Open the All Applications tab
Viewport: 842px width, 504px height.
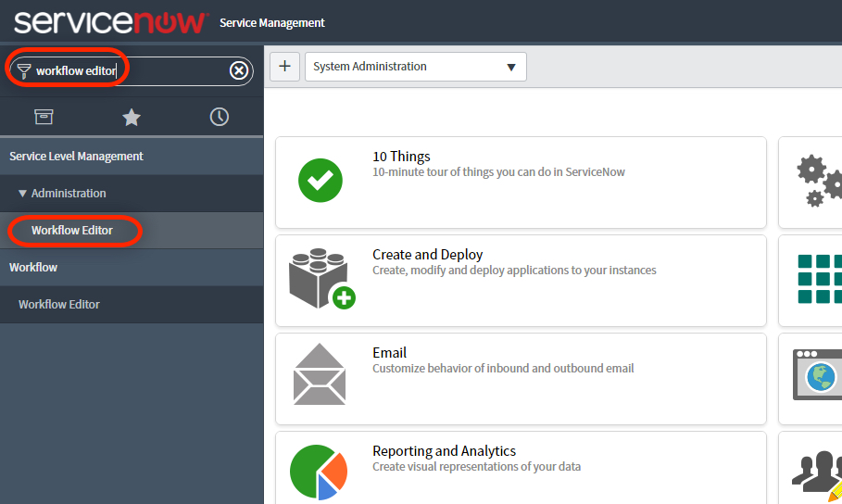[x=44, y=117]
